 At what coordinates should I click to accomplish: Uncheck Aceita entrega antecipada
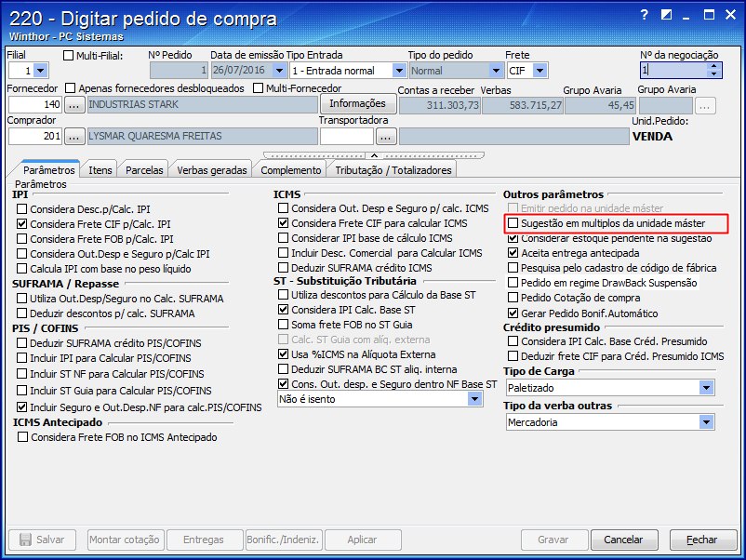click(x=513, y=253)
